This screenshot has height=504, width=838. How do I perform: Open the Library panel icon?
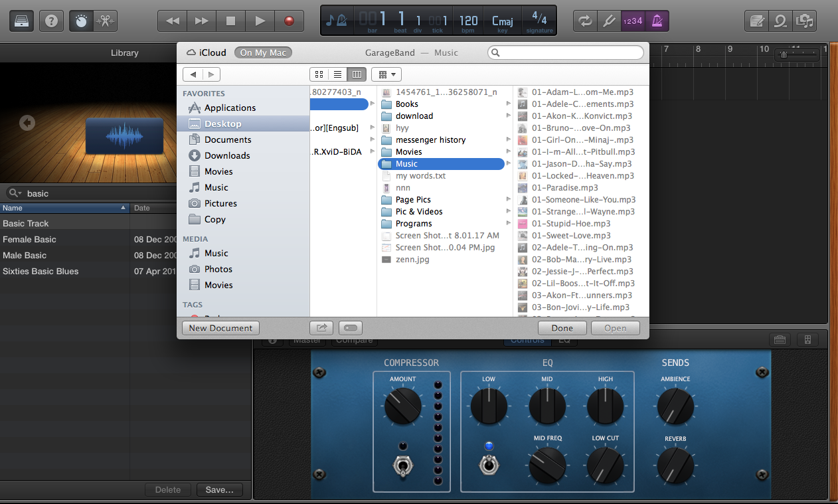coord(21,21)
